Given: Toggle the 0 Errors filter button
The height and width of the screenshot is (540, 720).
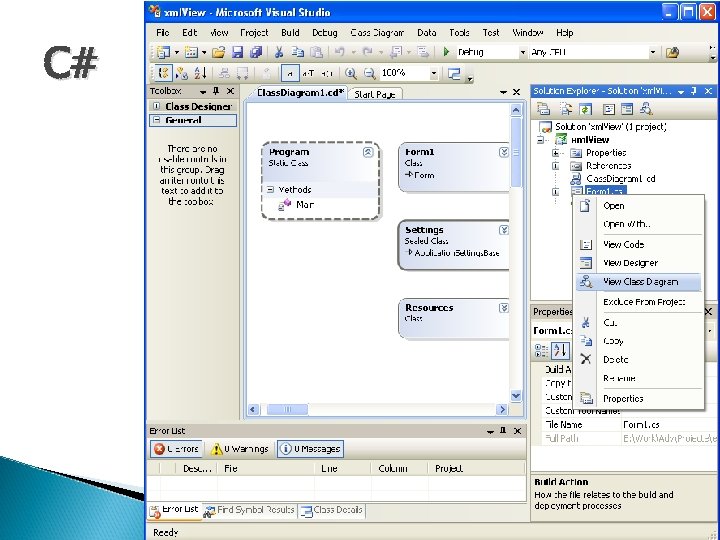Looking at the screenshot, I should (176, 449).
